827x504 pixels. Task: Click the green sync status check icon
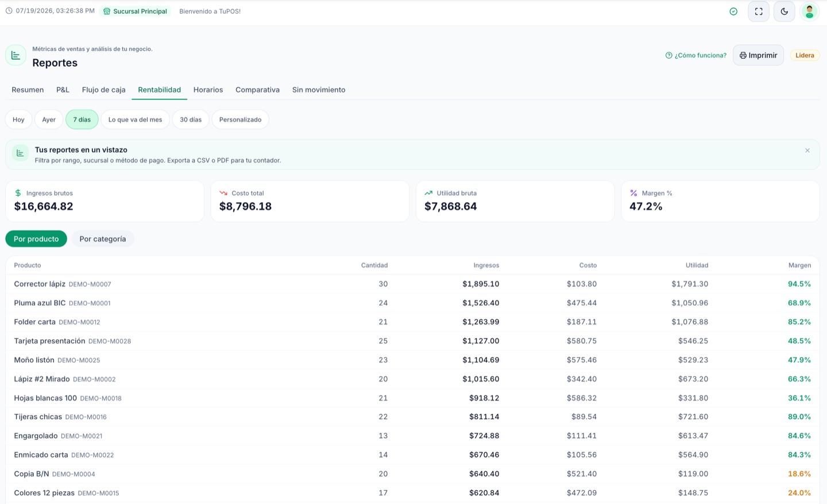pos(733,11)
